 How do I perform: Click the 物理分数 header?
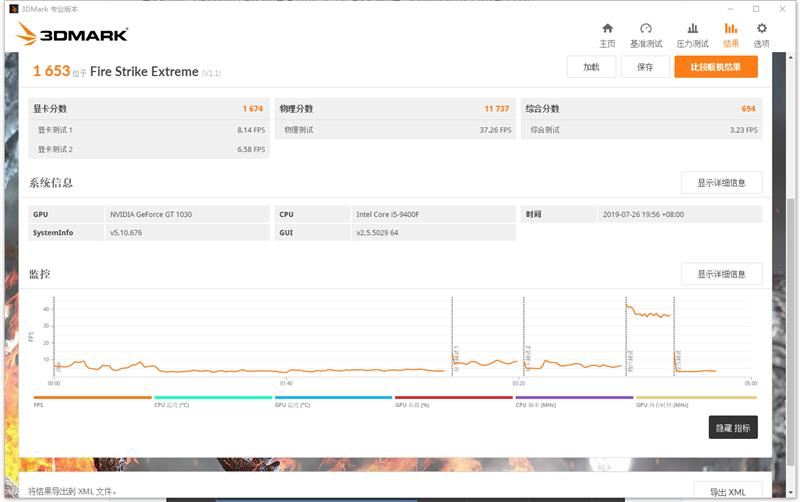click(x=296, y=109)
